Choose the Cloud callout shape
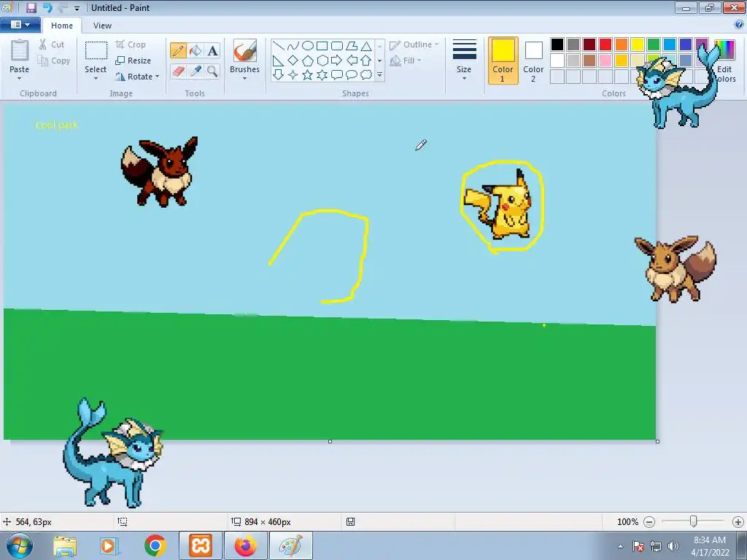The height and width of the screenshot is (560, 747). pyautogui.click(x=366, y=75)
